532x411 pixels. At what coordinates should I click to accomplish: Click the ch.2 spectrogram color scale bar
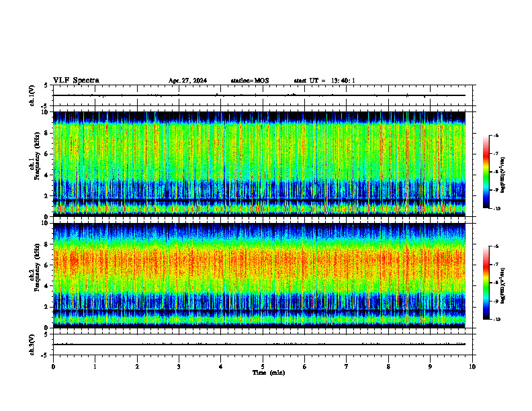(x=486, y=283)
